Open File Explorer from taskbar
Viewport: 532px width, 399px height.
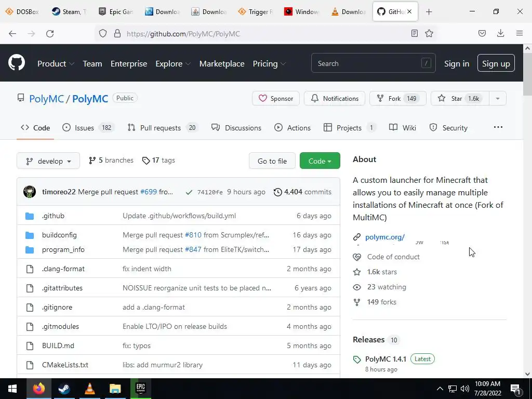[x=115, y=388]
